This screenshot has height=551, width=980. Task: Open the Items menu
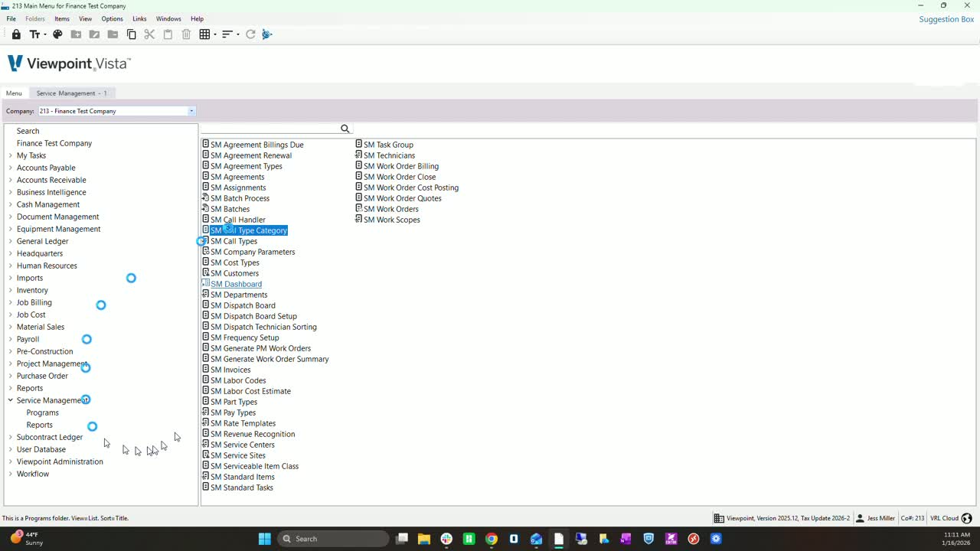(62, 18)
